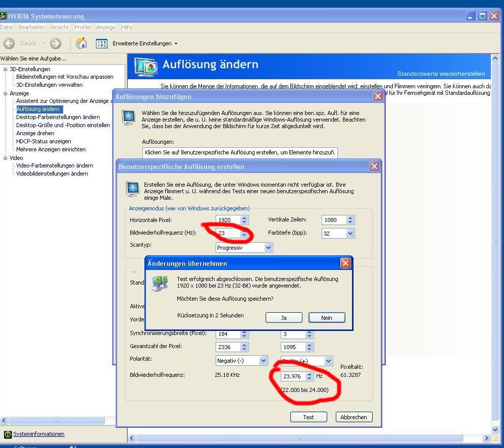Click the Vertikale Zeilen stepper arrows
Screen dimensions: 504x448
350,220
